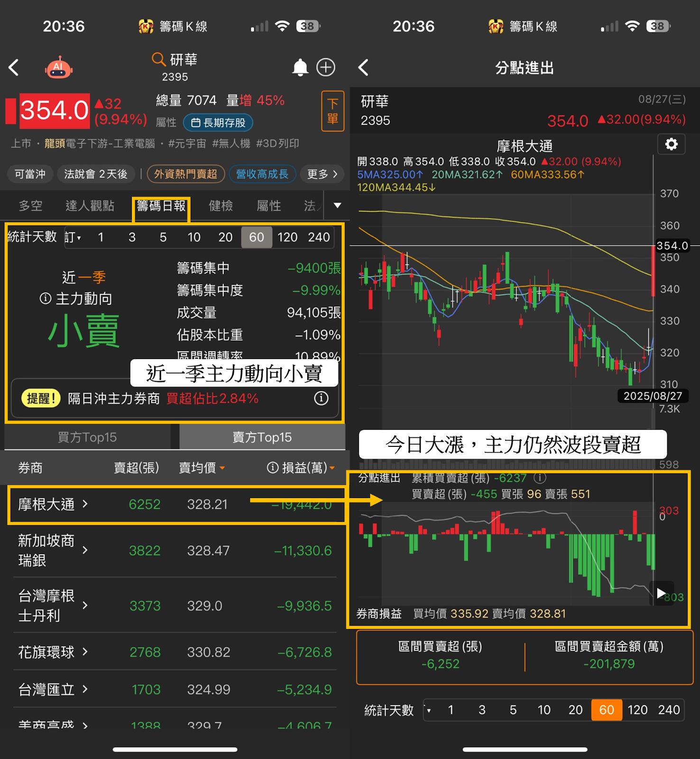700x759 pixels.
Task: Select 60 days in the left 統計天數
Action: 257,237
